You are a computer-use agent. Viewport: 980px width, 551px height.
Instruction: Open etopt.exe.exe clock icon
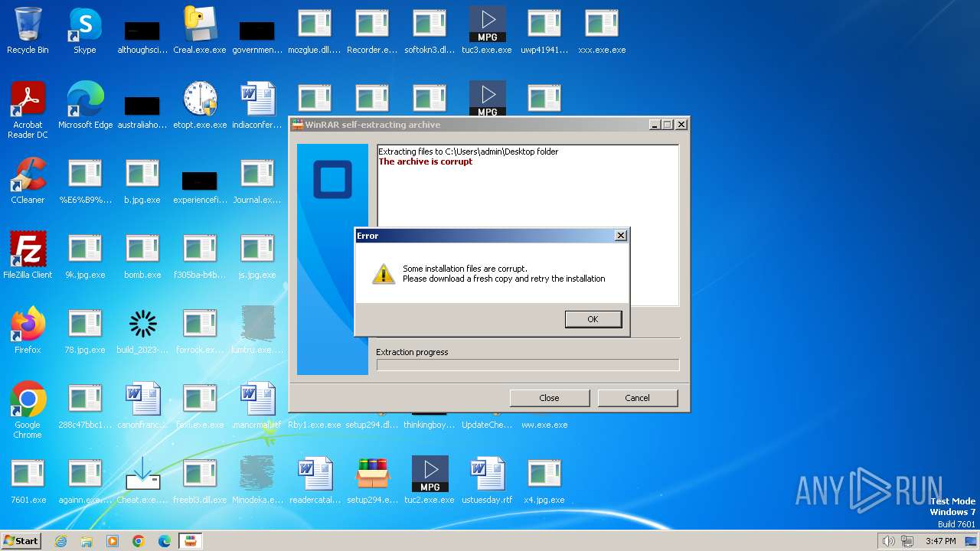[x=200, y=106]
